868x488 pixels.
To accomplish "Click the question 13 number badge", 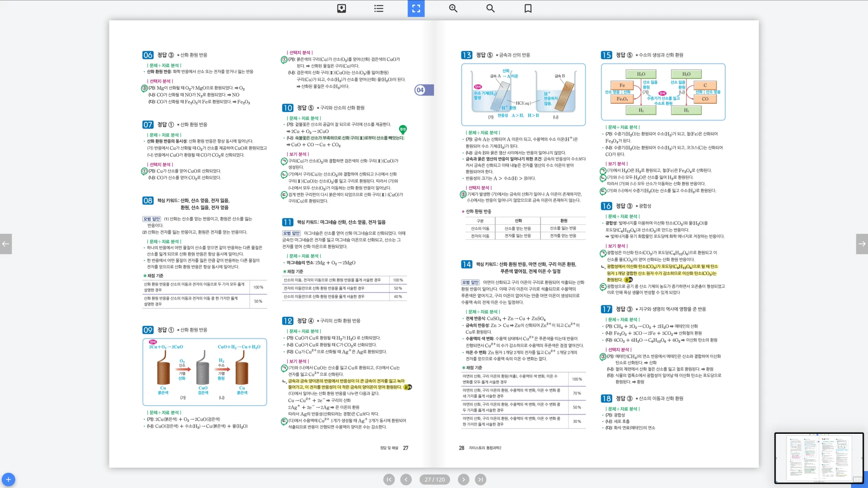I will [x=466, y=55].
